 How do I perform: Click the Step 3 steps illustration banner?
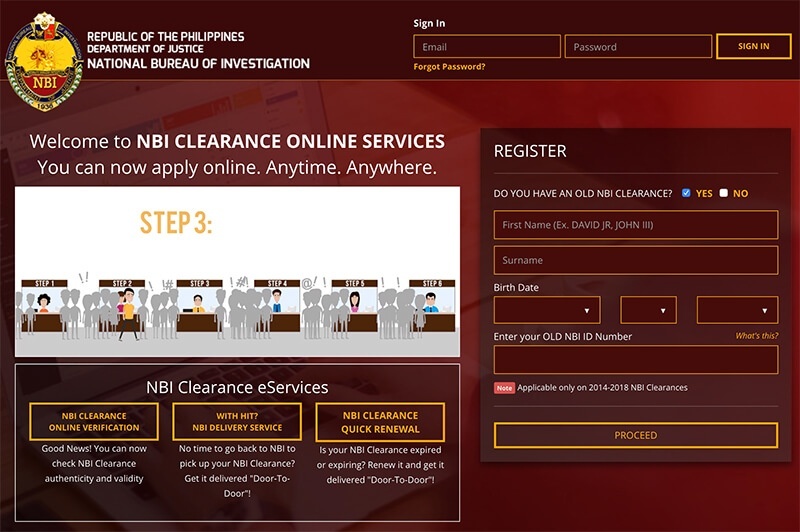(x=237, y=271)
